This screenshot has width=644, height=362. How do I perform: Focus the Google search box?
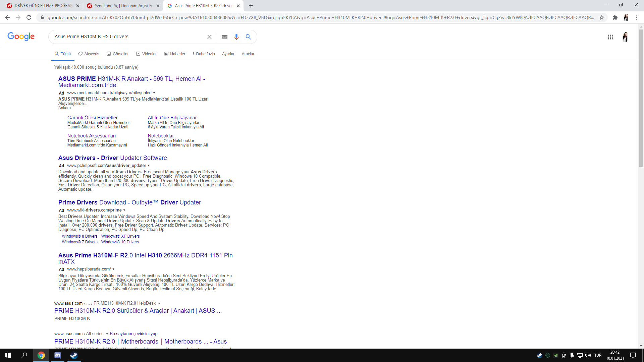click(x=129, y=37)
